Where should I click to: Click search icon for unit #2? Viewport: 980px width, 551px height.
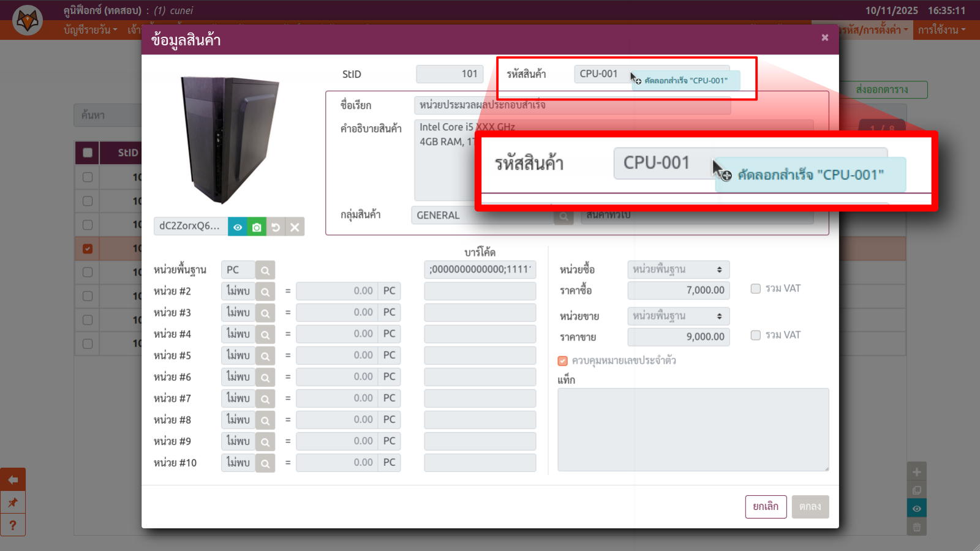265,291
